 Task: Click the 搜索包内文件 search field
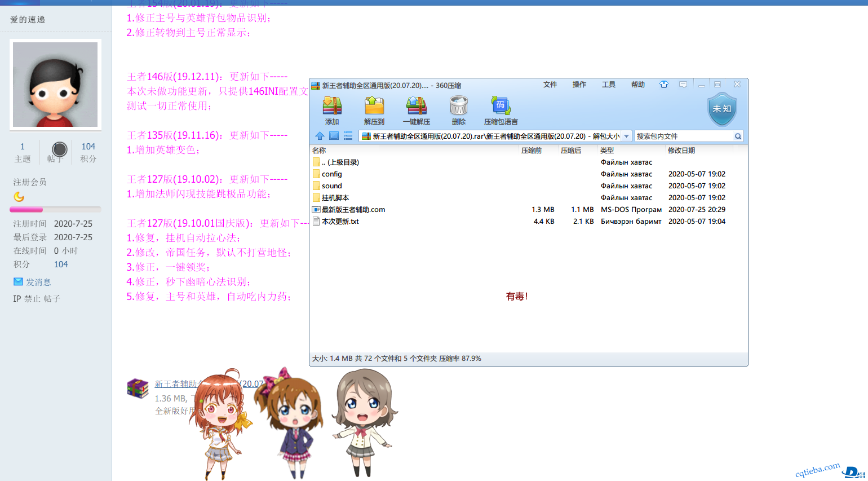click(x=684, y=136)
